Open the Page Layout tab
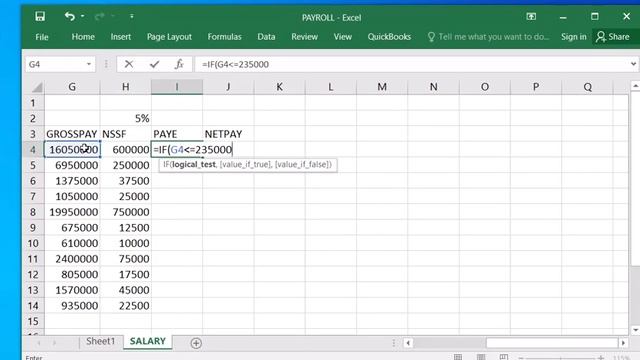This screenshot has width=640, height=360. pyautogui.click(x=169, y=37)
